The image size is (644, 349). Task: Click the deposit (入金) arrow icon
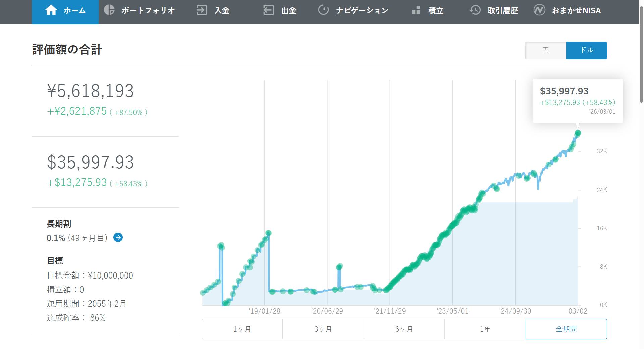click(202, 10)
